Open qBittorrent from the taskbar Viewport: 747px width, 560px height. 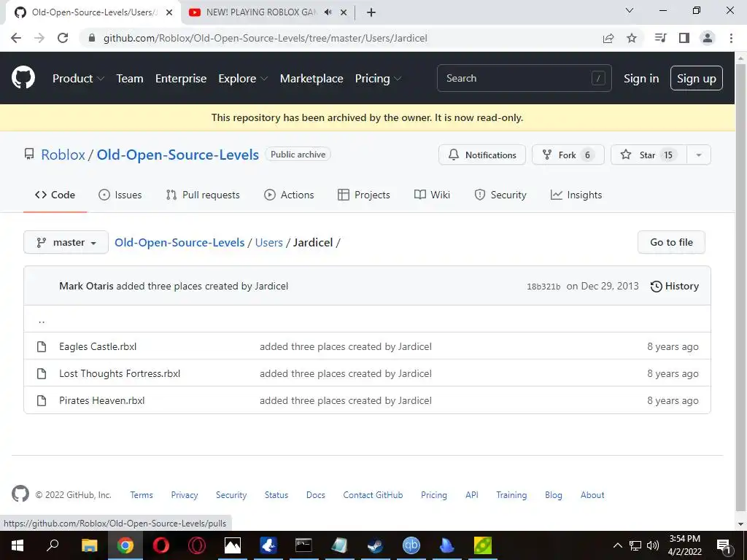[411, 545]
